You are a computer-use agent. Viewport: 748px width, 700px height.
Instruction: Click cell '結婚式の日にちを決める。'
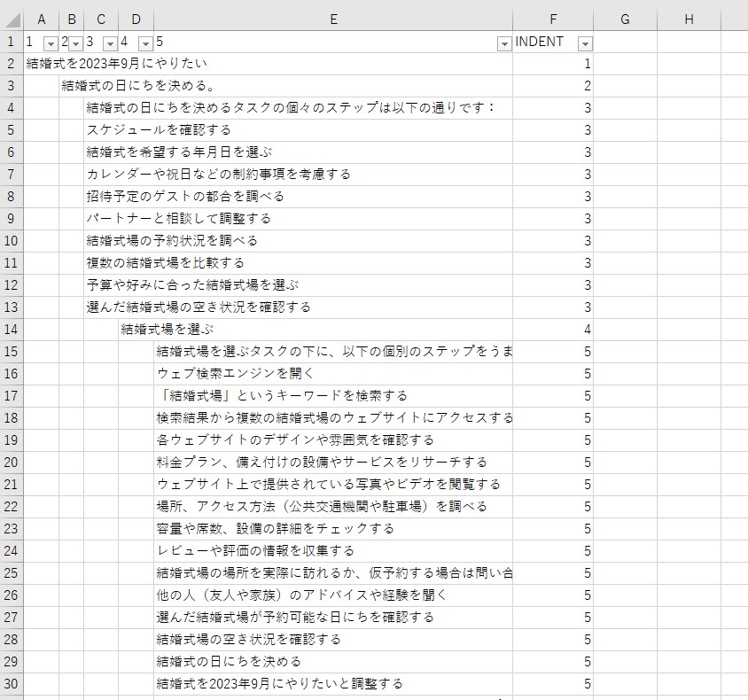point(138,86)
